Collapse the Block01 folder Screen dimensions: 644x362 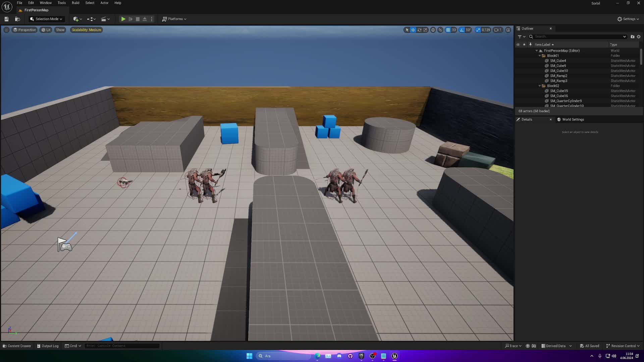click(x=540, y=56)
